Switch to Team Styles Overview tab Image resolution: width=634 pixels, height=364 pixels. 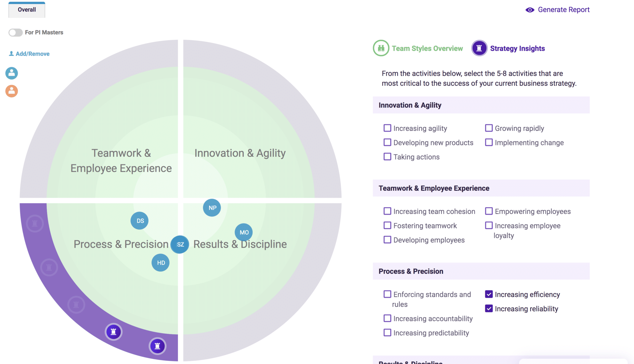427,49
